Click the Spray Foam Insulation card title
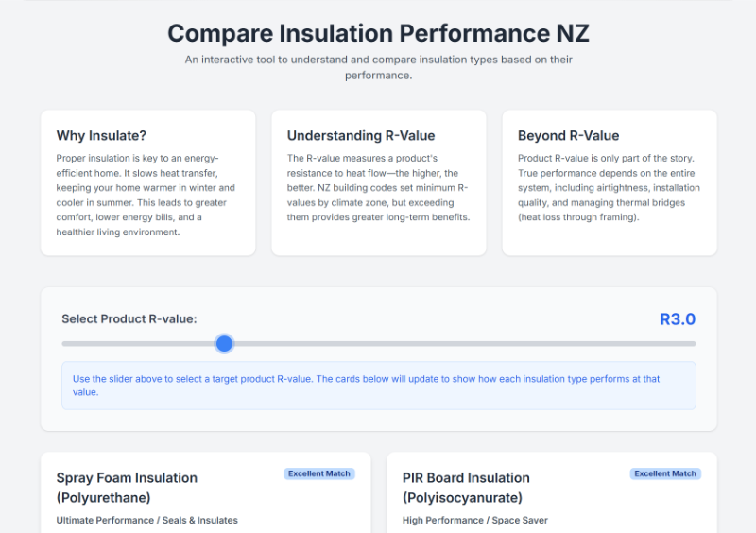Screen dimensions: 756x533 (127, 488)
